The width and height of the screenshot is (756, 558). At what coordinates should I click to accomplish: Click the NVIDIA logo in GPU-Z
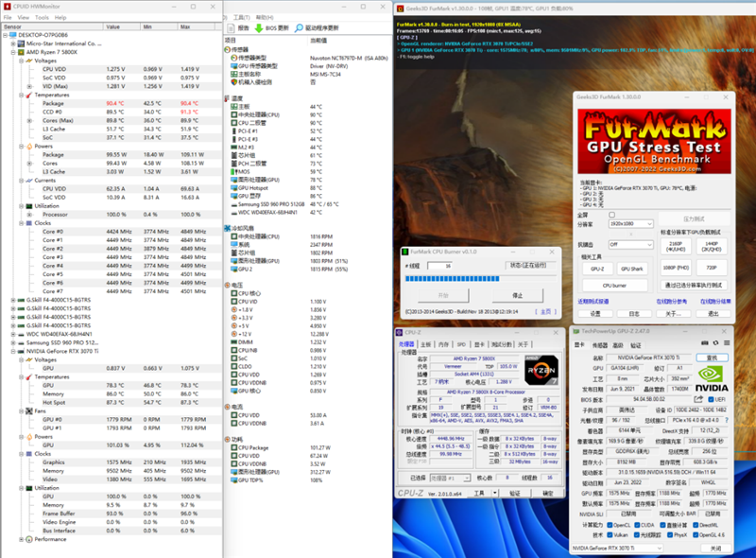click(712, 379)
